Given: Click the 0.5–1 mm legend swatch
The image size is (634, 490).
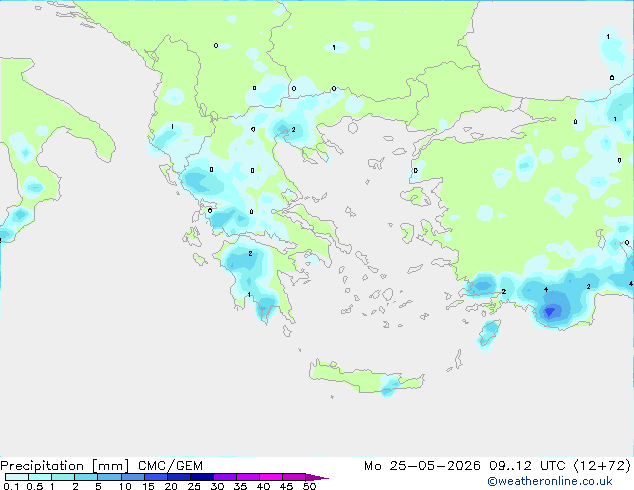Looking at the screenshot, I should [x=40, y=477].
